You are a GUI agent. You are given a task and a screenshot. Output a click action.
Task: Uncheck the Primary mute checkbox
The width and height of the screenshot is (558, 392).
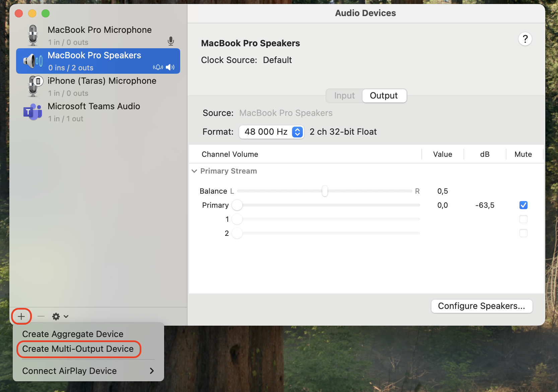click(524, 205)
